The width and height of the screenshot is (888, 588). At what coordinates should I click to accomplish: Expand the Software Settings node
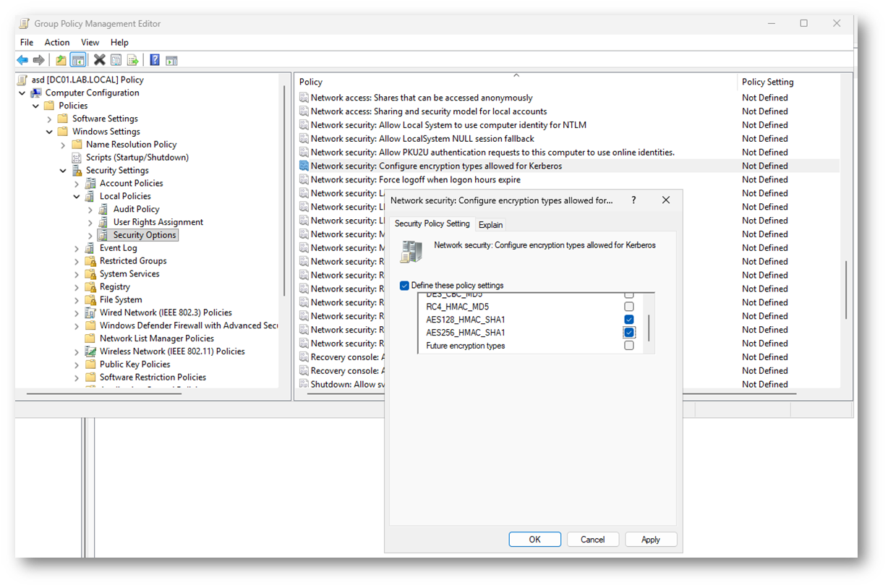(x=50, y=119)
